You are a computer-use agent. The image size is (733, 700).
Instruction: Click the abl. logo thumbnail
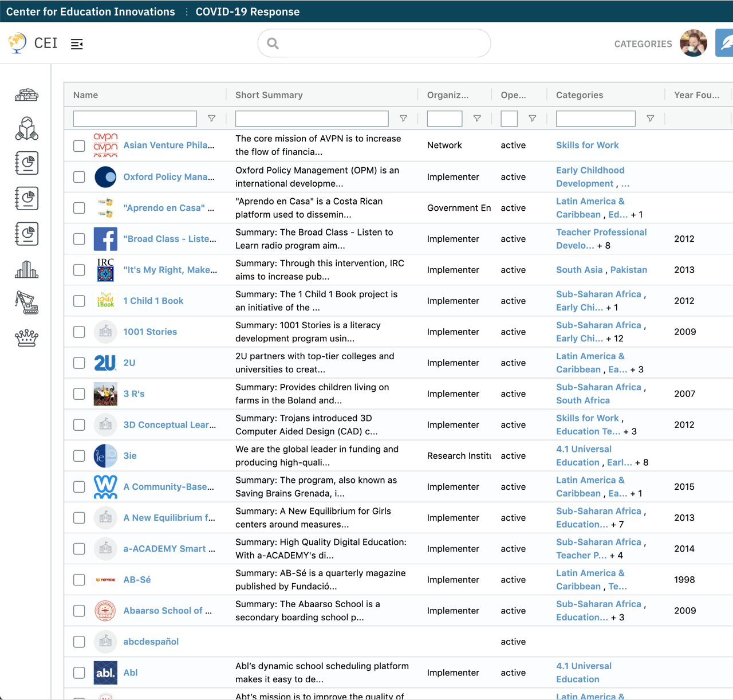point(105,673)
